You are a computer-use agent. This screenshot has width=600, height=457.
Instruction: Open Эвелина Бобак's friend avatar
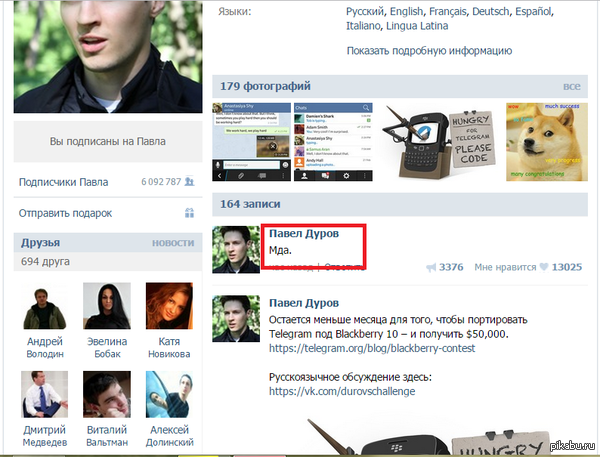pos(106,306)
